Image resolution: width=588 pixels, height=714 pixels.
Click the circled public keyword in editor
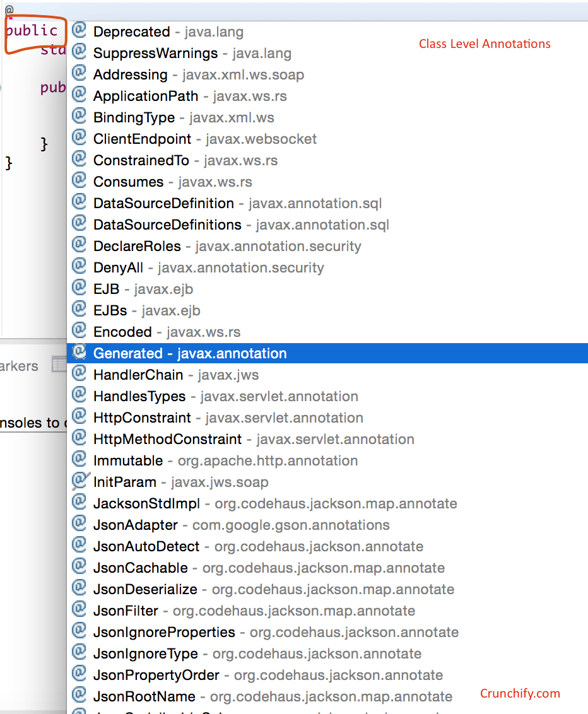tap(32, 31)
